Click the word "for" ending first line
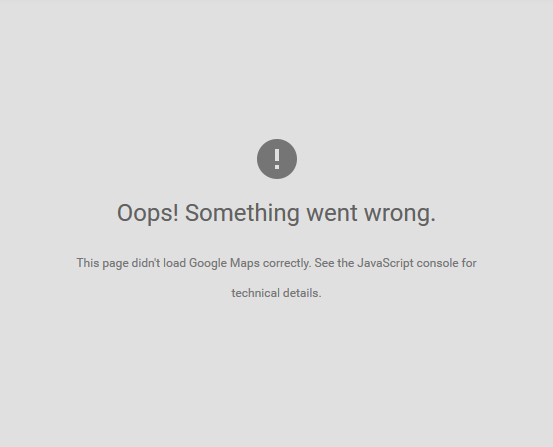 point(469,263)
